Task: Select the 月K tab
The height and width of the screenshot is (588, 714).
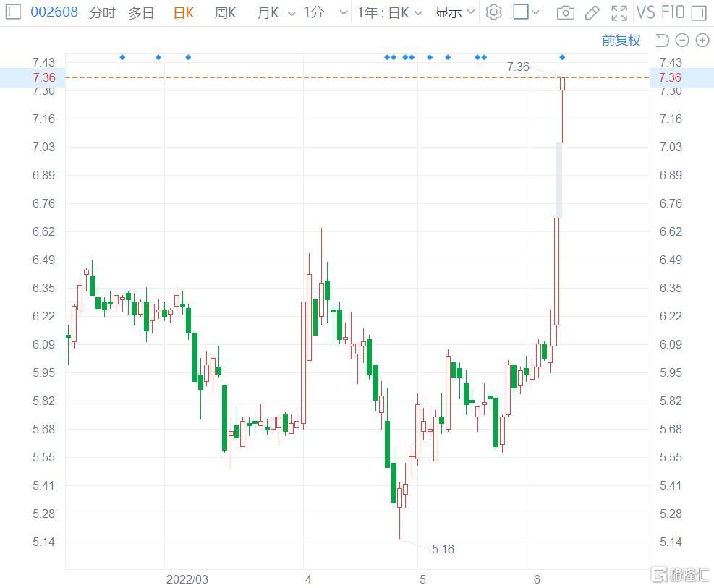Action: [268, 12]
